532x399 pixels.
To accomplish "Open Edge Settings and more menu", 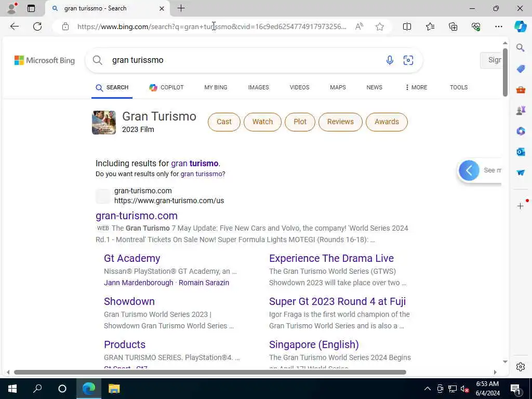I will coord(498,26).
